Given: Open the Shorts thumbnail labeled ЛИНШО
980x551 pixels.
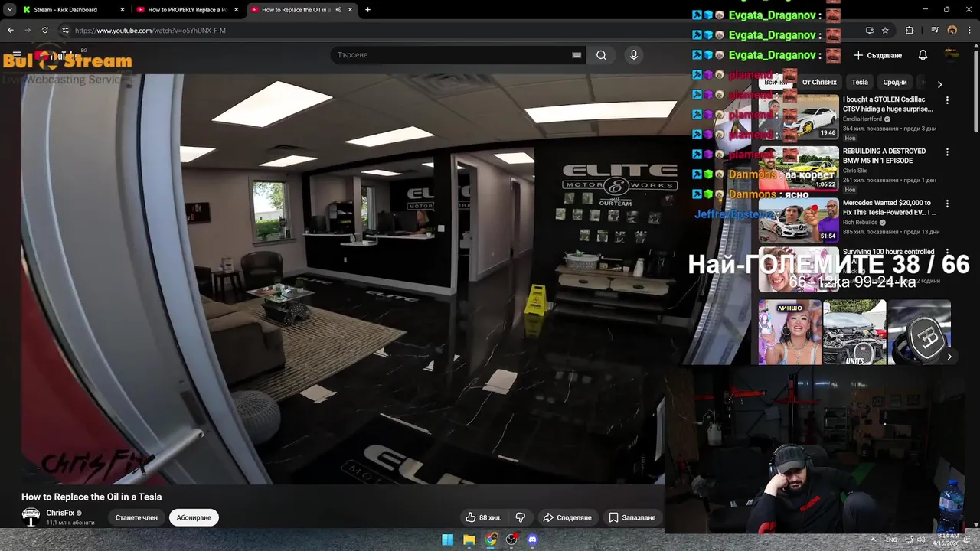Looking at the screenshot, I should click(789, 332).
